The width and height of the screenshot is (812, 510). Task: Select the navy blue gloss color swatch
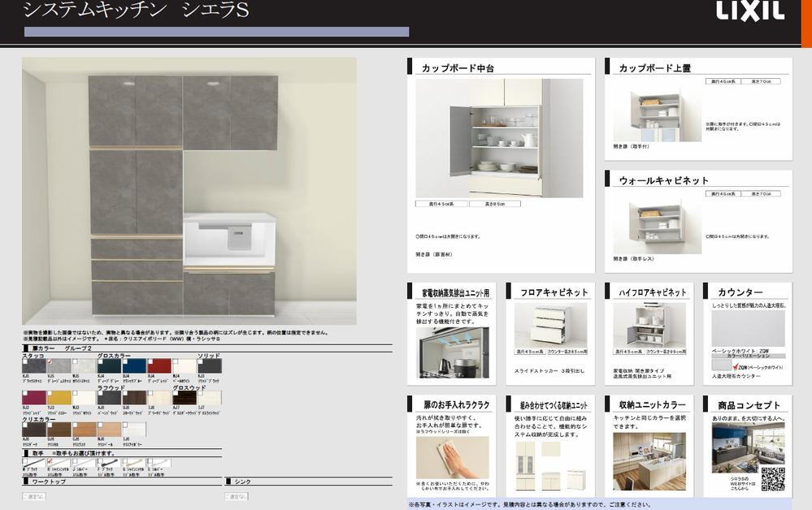133,367
